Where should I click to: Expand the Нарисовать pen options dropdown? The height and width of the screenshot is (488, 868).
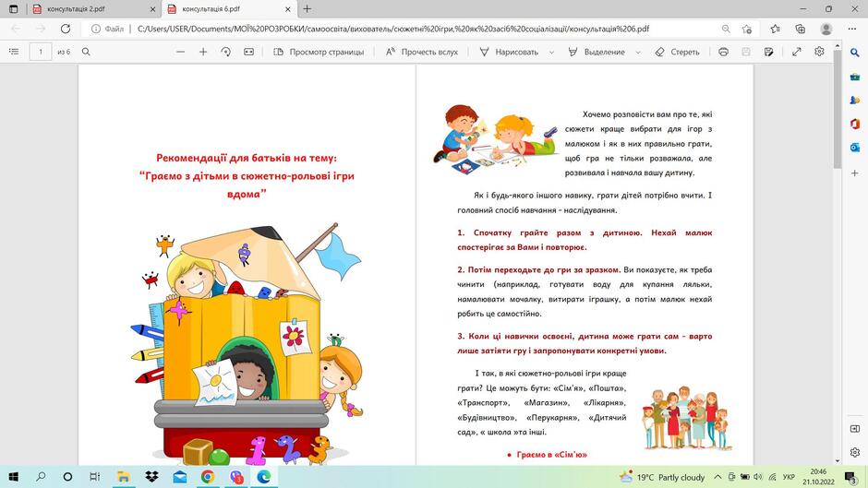[x=552, y=52]
